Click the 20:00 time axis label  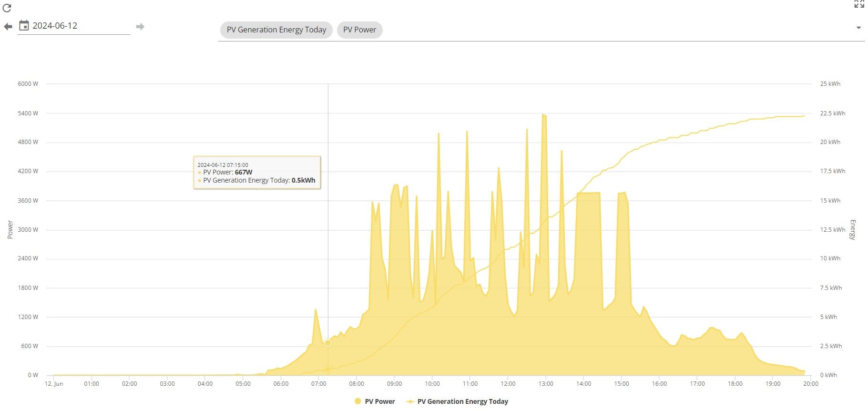(x=811, y=384)
